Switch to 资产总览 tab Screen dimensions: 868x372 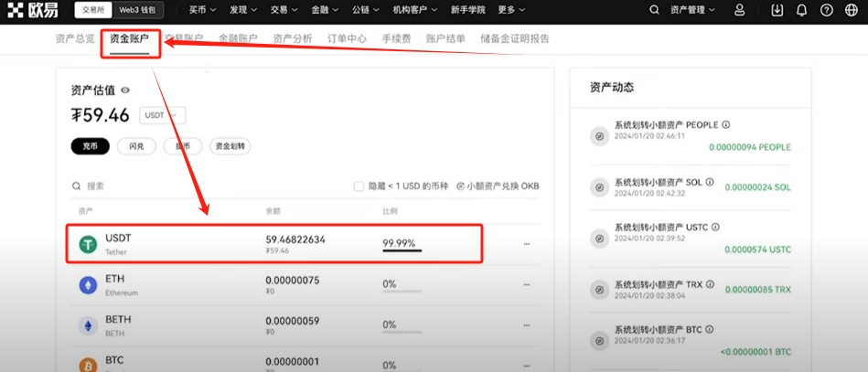pyautogui.click(x=75, y=38)
